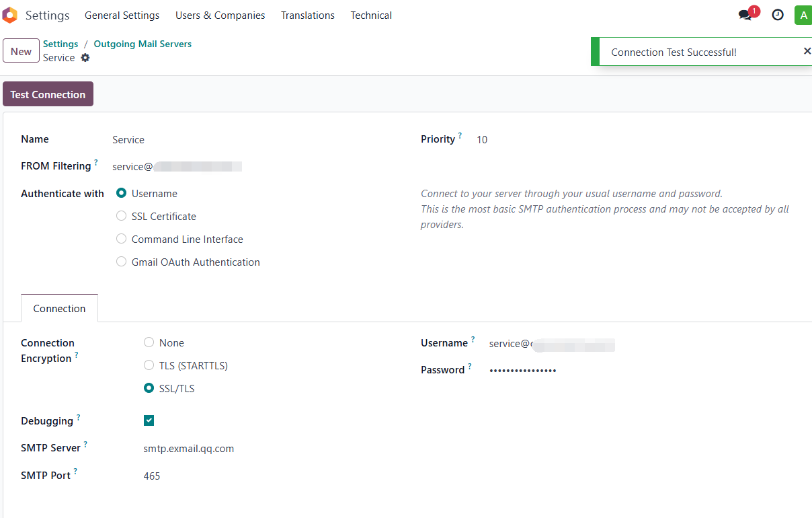Image resolution: width=812 pixels, height=518 pixels.
Task: Show help tooltip for Debugging
Action: click(79, 417)
